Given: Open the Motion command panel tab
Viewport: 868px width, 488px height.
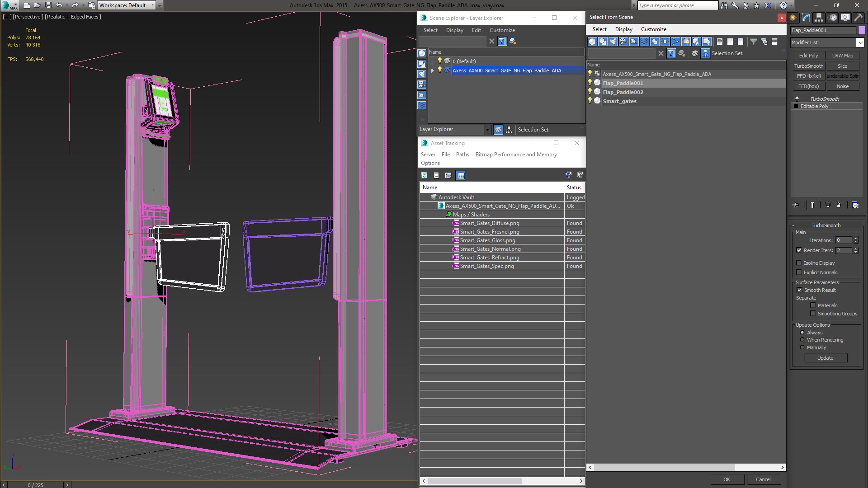Looking at the screenshot, I should [832, 18].
